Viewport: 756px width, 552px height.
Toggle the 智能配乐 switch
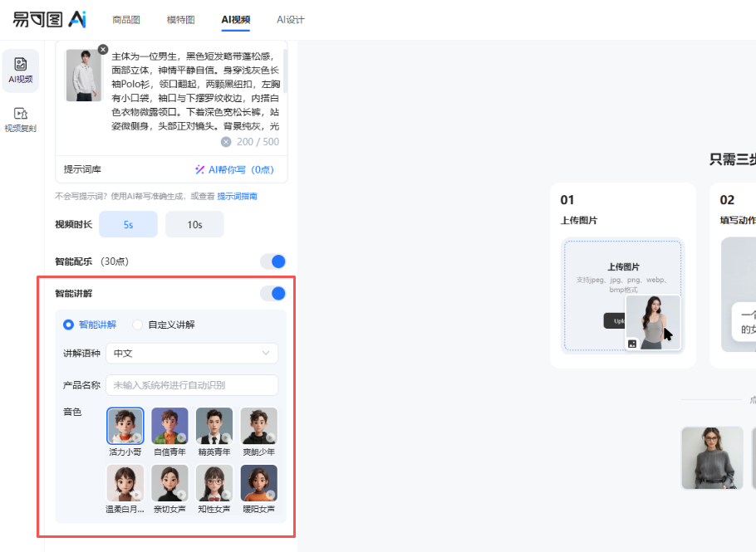(x=273, y=261)
